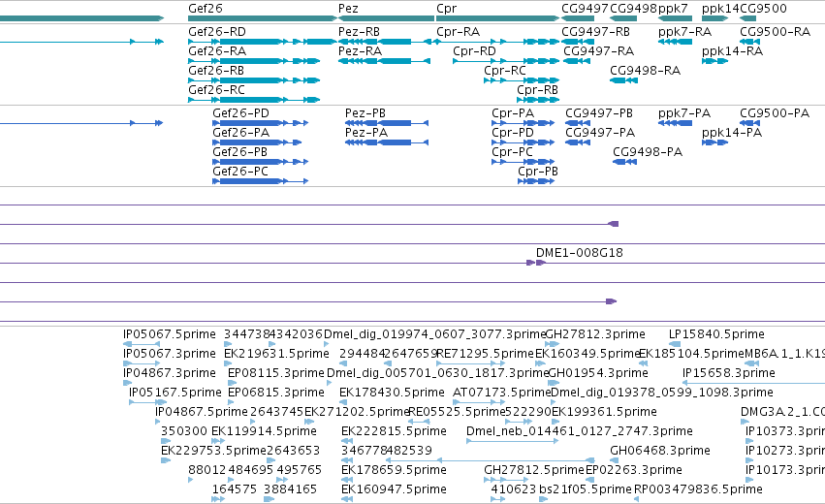
Task: Open EST IP05167.5prime
Action: click(x=175, y=393)
